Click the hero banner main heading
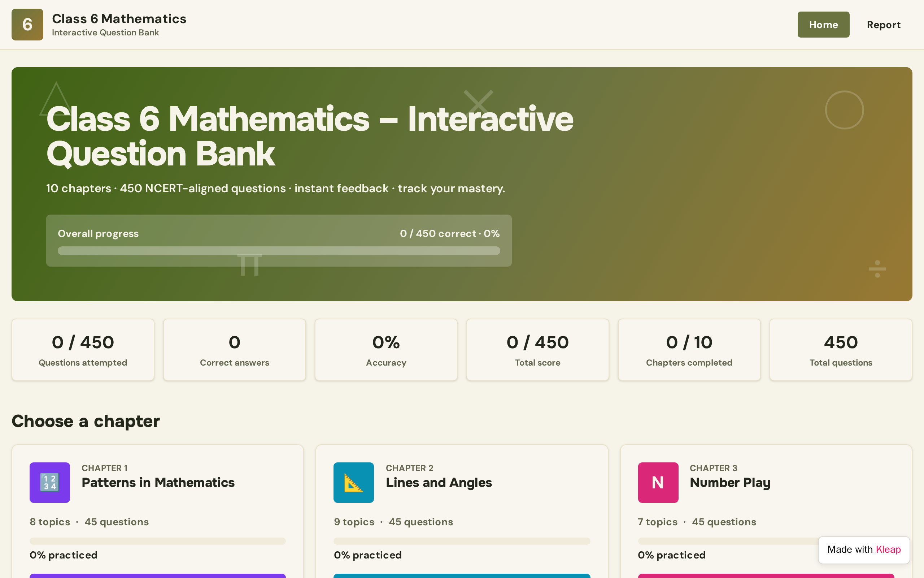Image resolution: width=924 pixels, height=578 pixels. [x=310, y=136]
